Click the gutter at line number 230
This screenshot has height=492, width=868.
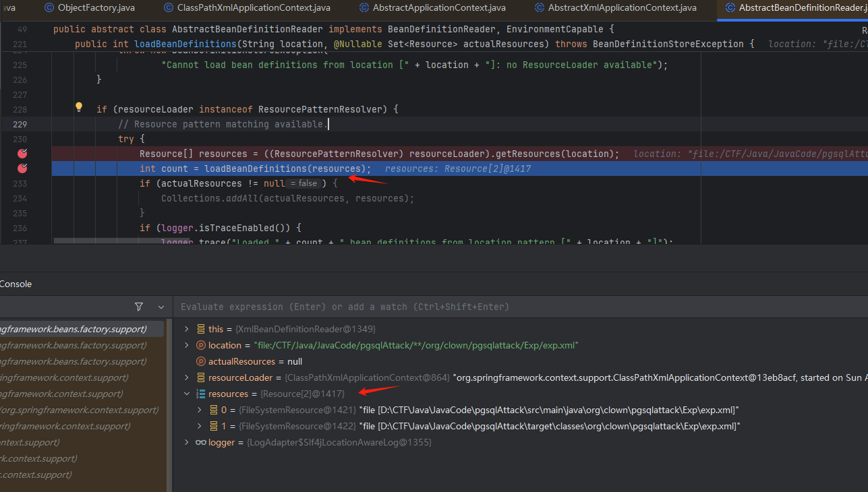click(20, 139)
